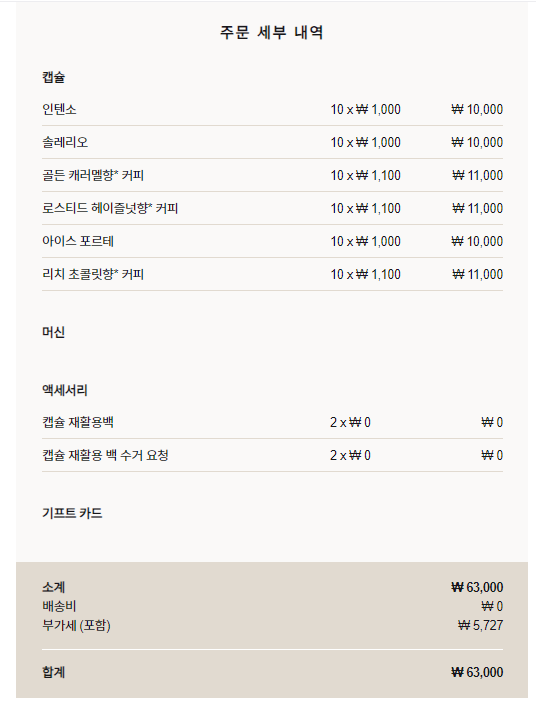
Task: Select 로스티드 헤이즐넛향* 커피 item
Action: 110,209
